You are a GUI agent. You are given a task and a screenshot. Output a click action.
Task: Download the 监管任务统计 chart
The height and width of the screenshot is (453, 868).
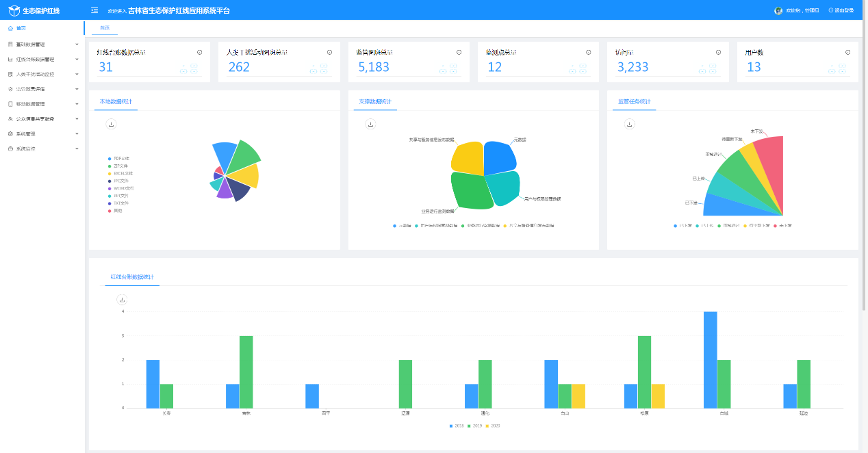tap(630, 124)
